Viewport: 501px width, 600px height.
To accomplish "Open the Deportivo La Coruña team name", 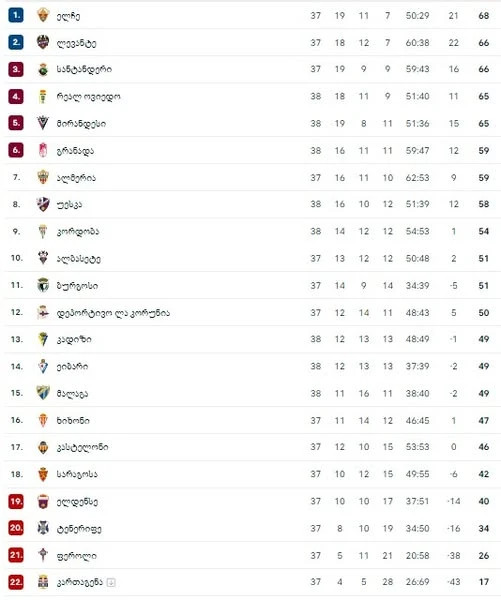I will pyautogui.click(x=113, y=313).
